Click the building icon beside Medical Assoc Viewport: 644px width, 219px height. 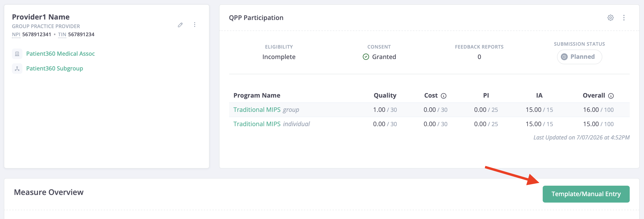coord(17,54)
